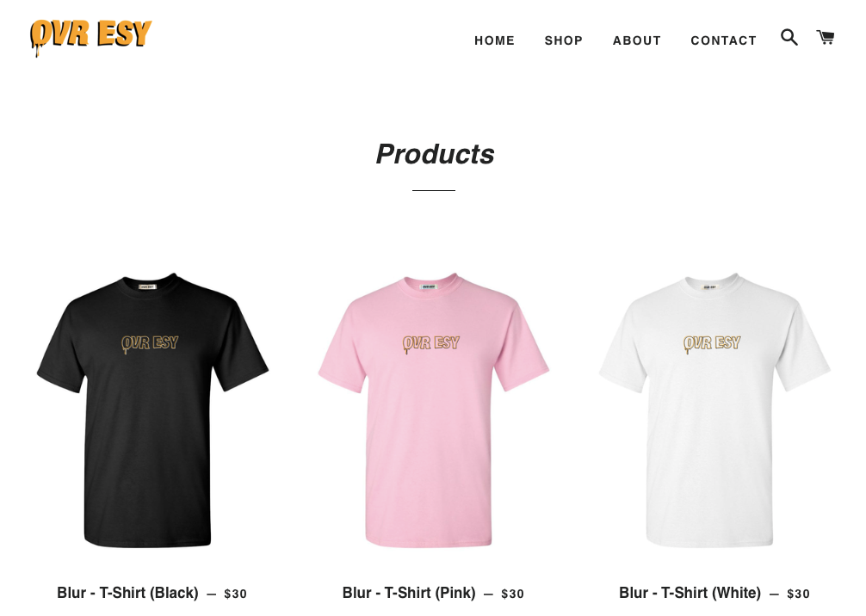The image size is (866, 616).
Task: Select the white T-shirt product image
Action: [714, 410]
